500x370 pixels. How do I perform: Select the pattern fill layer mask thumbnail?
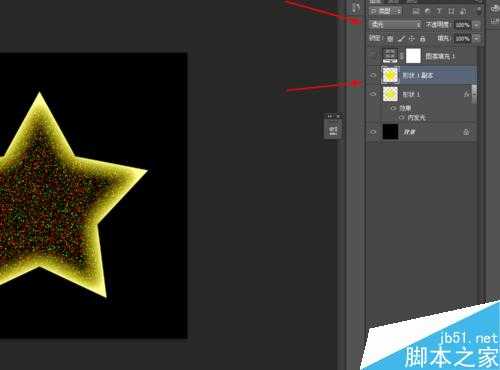(413, 56)
